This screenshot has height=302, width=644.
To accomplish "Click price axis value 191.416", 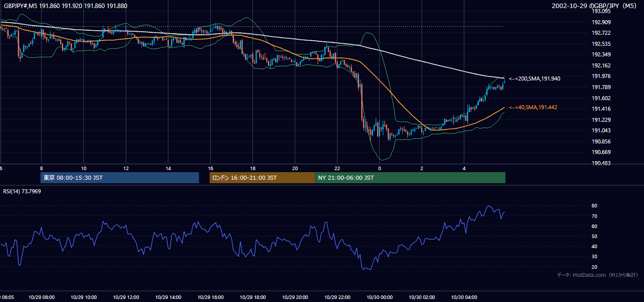I will pyautogui.click(x=601, y=109).
